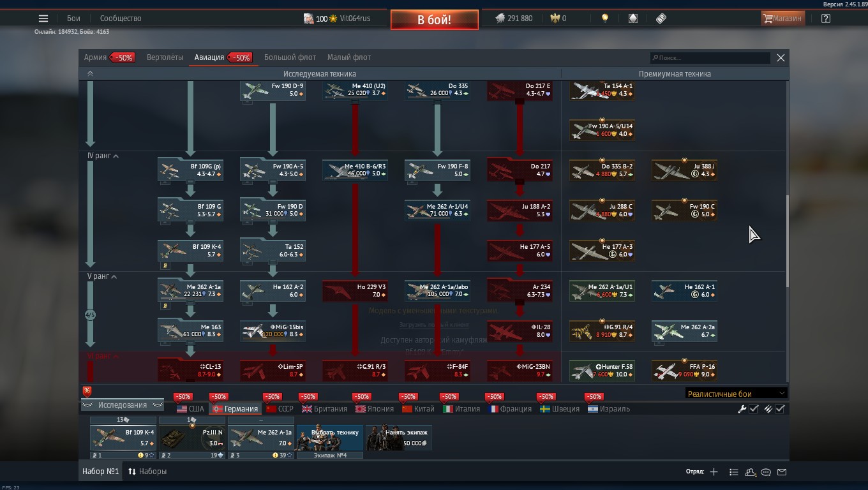Image resolution: width=868 pixels, height=490 pixels.
Task: Click Нанять экипаж for 50 000
Action: click(x=399, y=437)
